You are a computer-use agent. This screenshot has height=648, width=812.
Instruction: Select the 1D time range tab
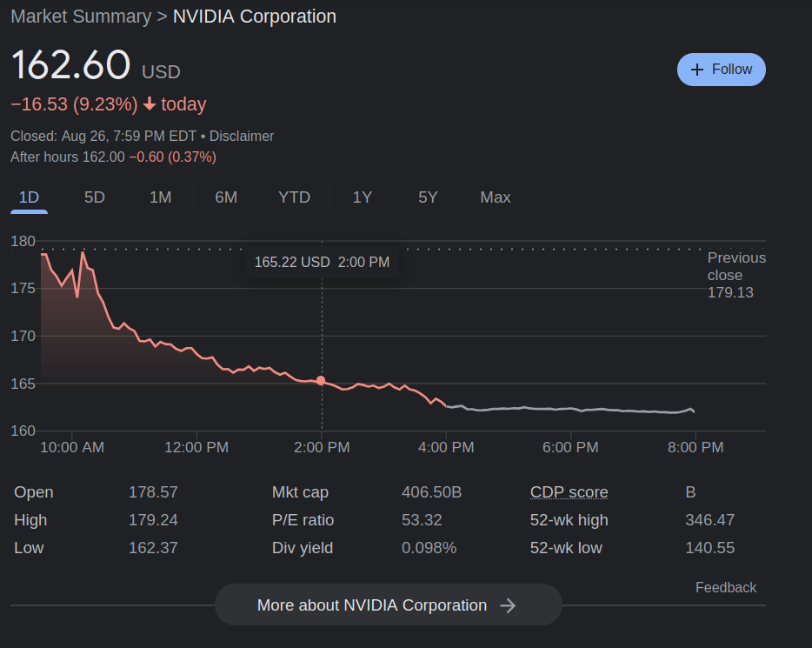point(29,197)
